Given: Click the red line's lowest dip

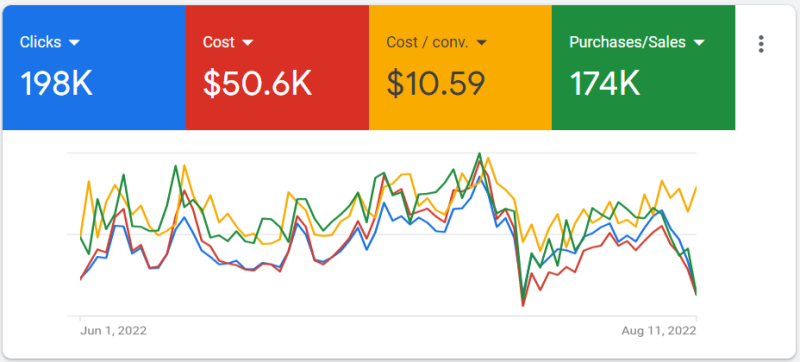Looking at the screenshot, I should pyautogui.click(x=523, y=305).
